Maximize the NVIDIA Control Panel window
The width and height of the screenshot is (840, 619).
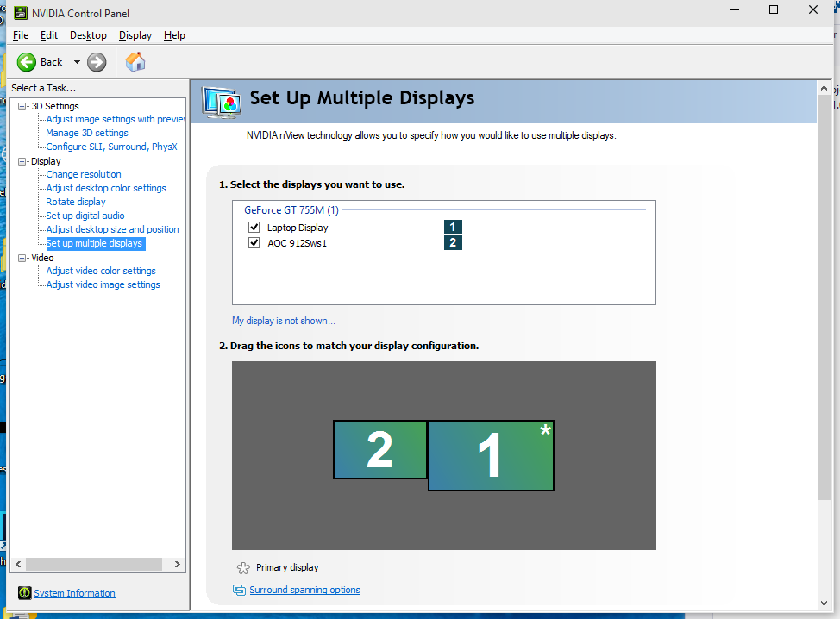[x=774, y=9]
